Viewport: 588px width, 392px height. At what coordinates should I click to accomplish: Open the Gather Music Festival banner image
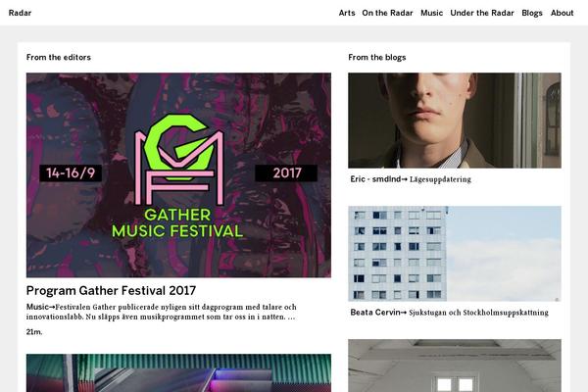tap(178, 175)
